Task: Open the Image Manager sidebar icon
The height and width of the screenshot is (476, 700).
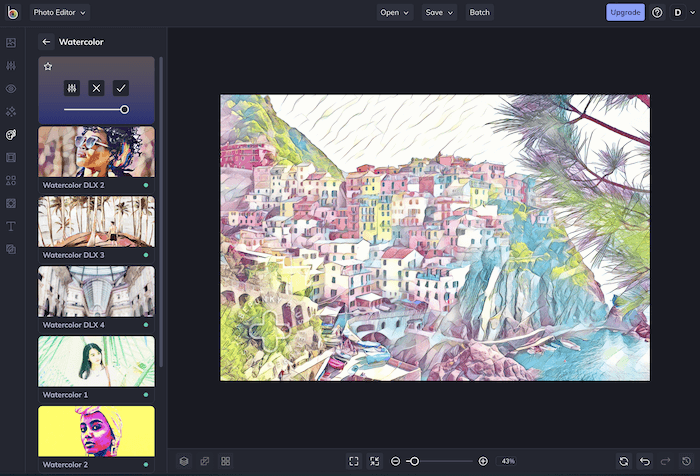Action: tap(11, 43)
